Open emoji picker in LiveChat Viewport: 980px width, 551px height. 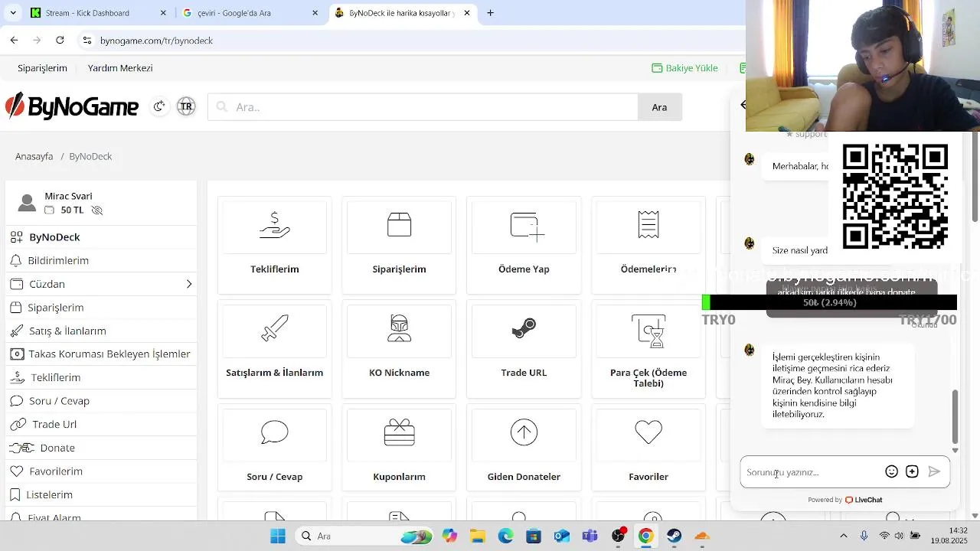(891, 471)
